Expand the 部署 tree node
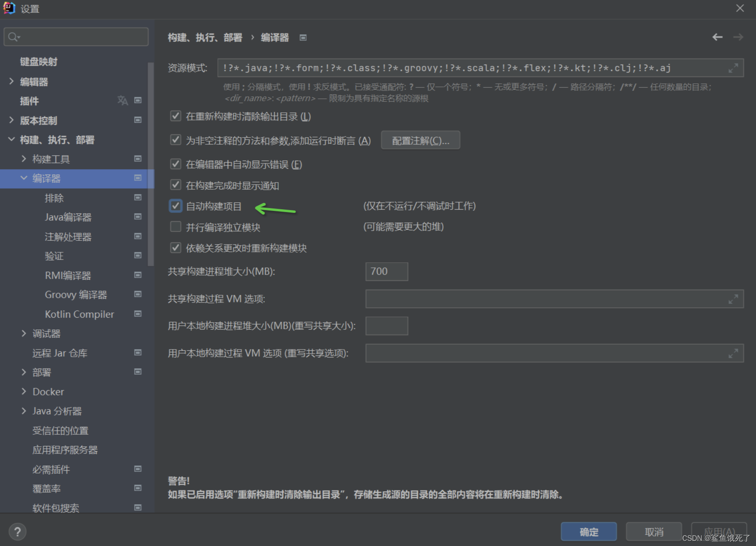Image resolution: width=756 pixels, height=546 pixels. tap(24, 372)
